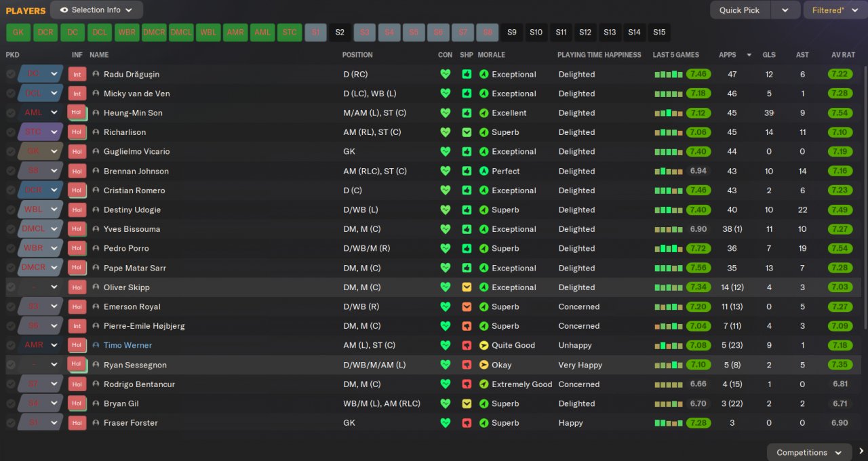Toggle the picked checkbox for Fraser Forster
Viewport: 868px width, 461px height.
[10, 423]
